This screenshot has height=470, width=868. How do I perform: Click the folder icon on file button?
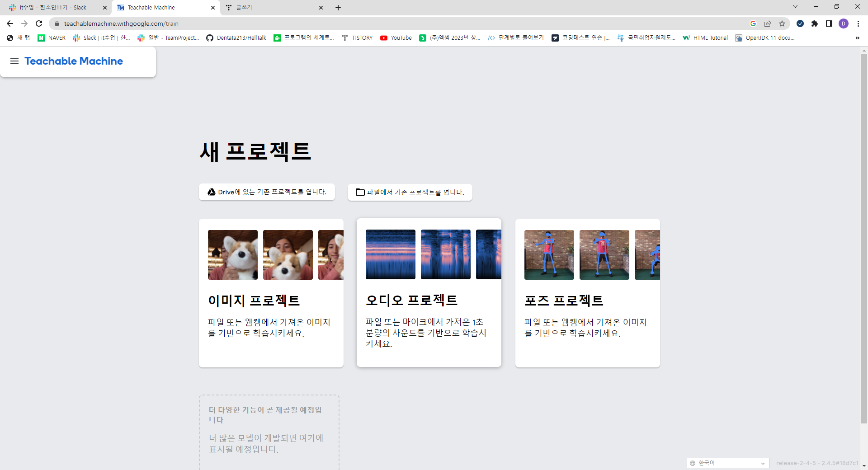click(360, 192)
